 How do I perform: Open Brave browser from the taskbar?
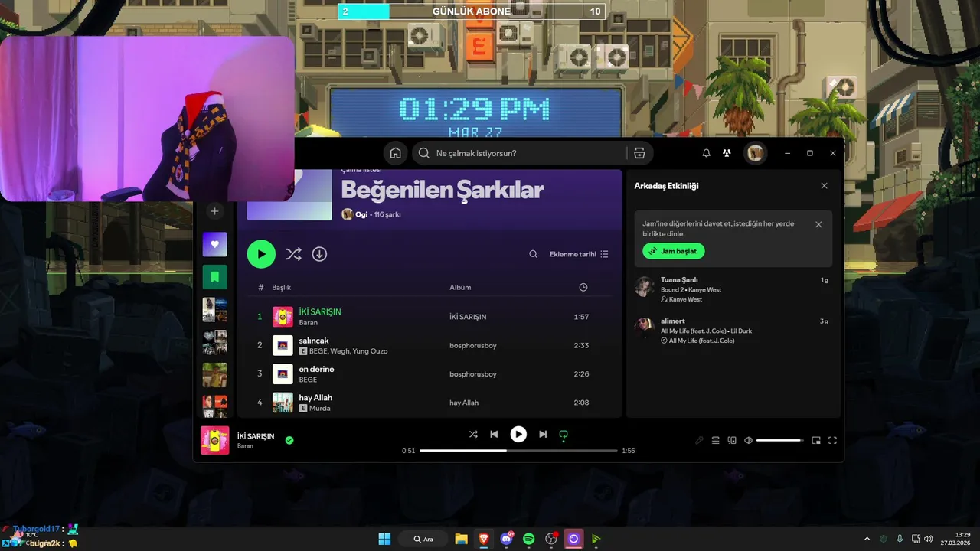click(484, 539)
